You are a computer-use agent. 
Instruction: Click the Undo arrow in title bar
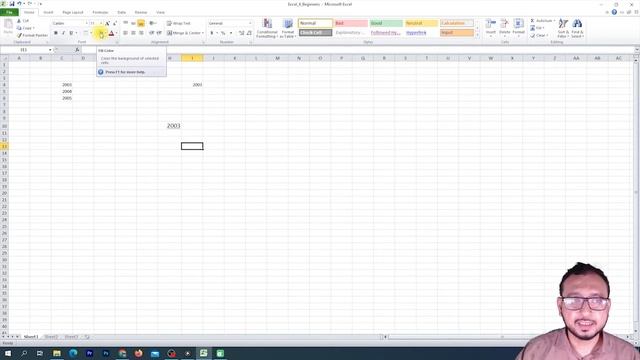coord(19,4)
